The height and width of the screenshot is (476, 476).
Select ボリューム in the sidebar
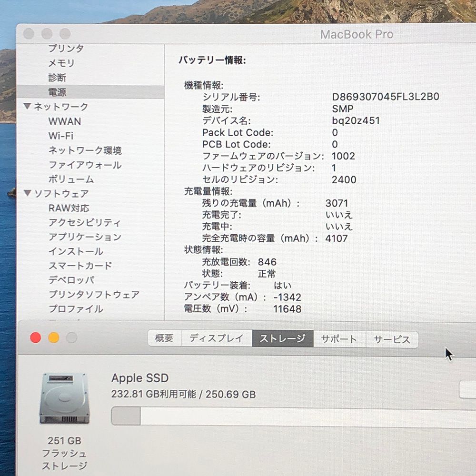pyautogui.click(x=71, y=179)
